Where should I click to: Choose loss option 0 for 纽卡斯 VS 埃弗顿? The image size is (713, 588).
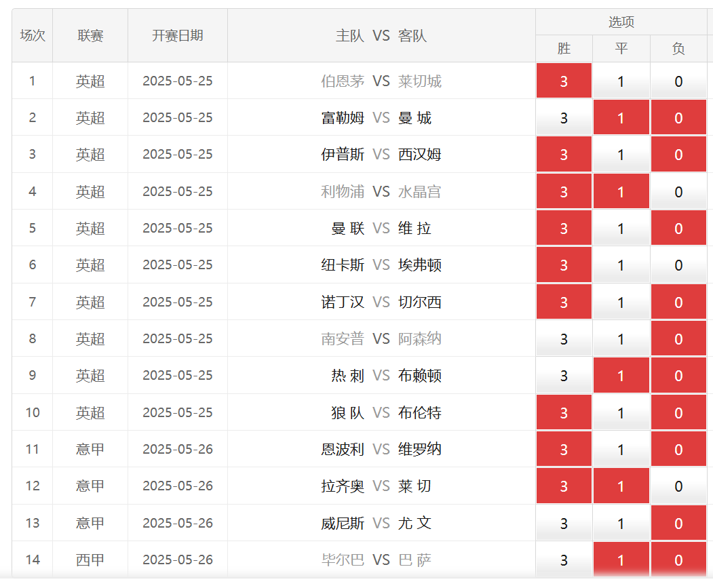(x=678, y=265)
